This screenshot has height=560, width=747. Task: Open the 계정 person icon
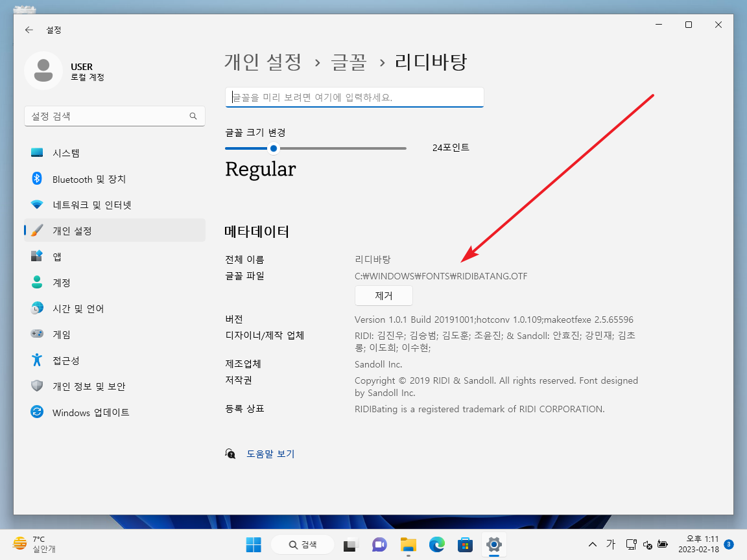point(37,283)
